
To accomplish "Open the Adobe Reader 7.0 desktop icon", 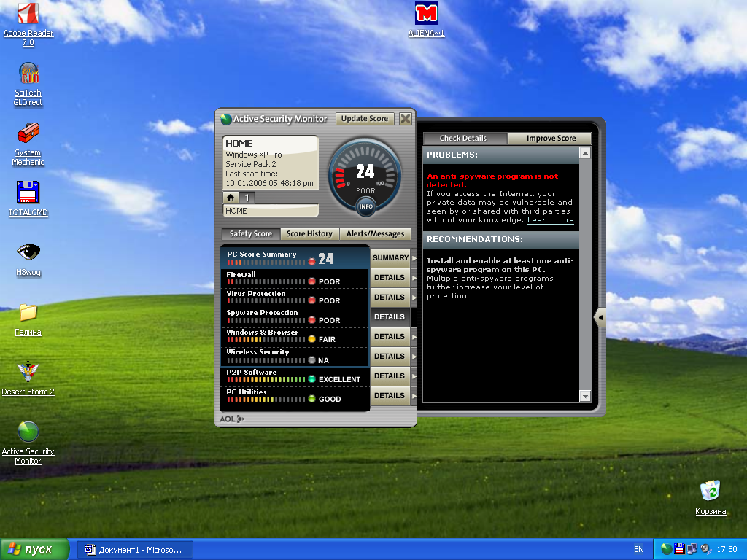I will pos(28,25).
